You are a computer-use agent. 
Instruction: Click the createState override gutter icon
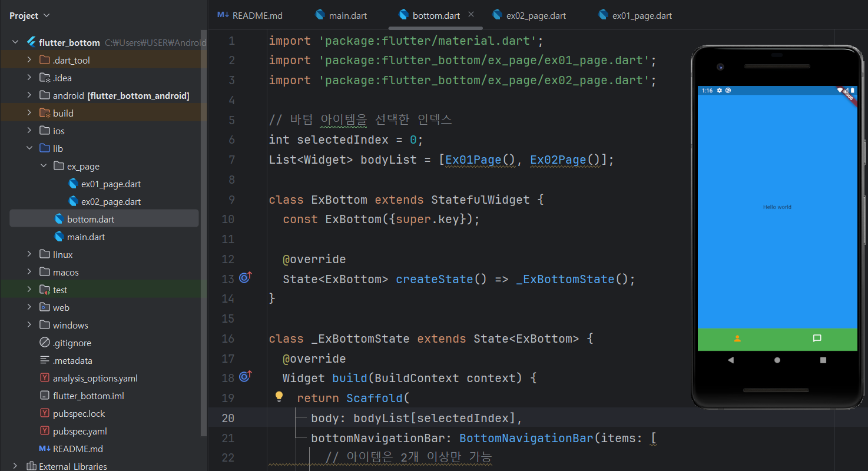coord(246,278)
